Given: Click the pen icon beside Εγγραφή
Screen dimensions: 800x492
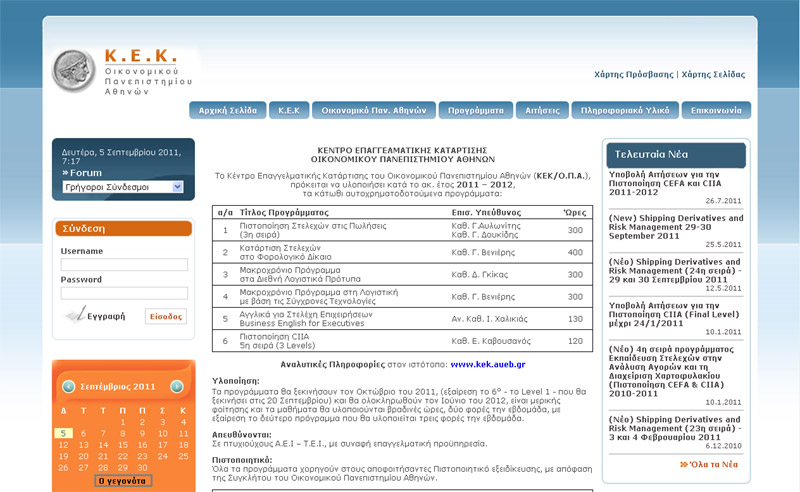Looking at the screenshot, I should coord(75,315).
